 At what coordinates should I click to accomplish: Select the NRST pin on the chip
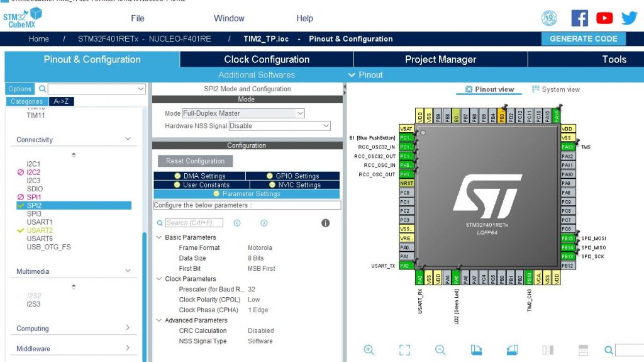[x=406, y=183]
